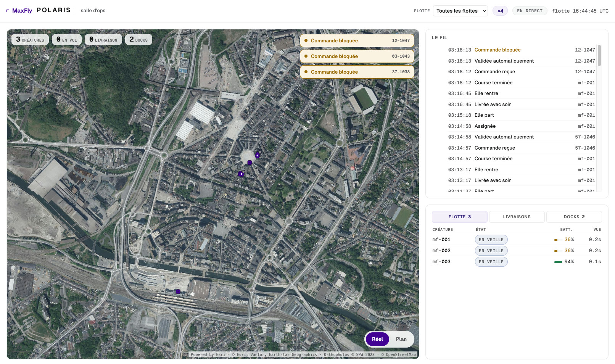Click the 03:15:18 Elle part feed entry
615x364 pixels.
pos(521,115)
